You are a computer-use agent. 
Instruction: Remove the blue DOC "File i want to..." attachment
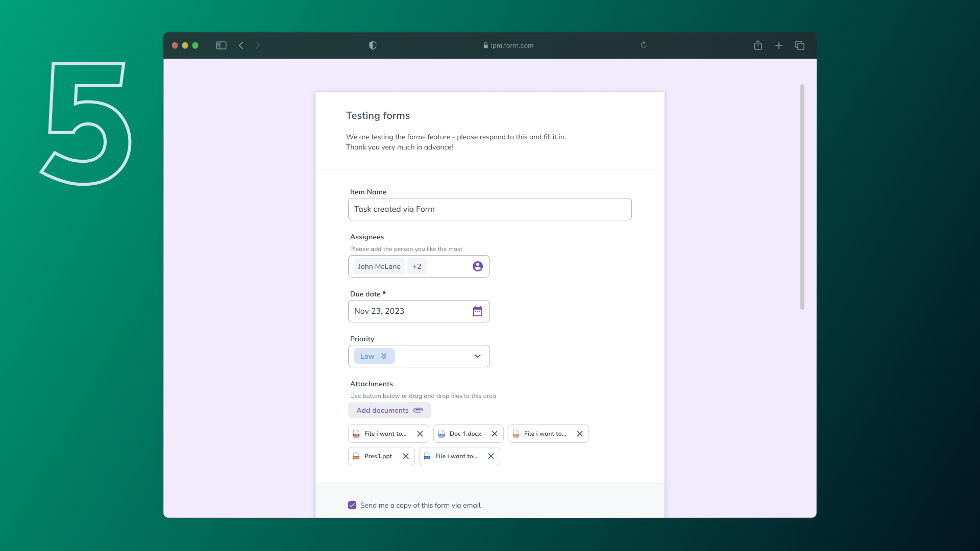point(491,456)
